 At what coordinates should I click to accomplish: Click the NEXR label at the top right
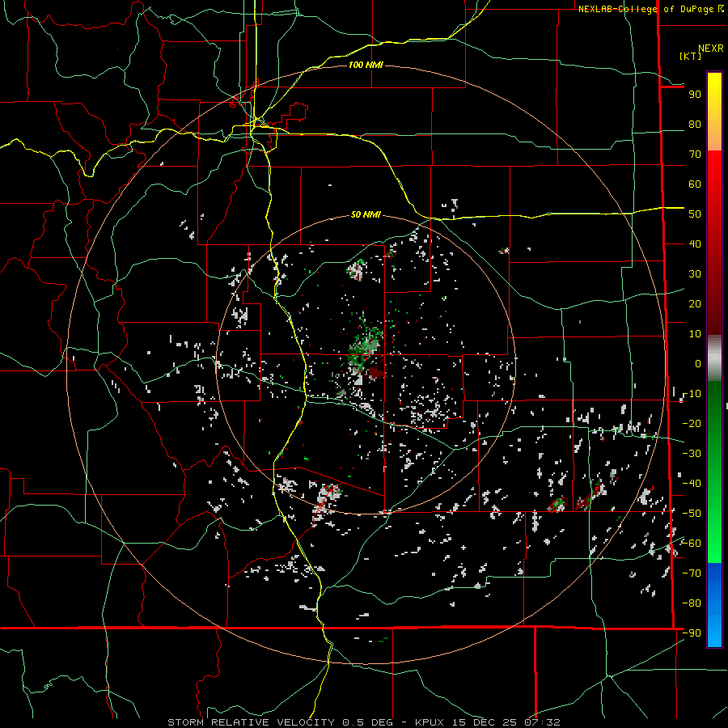click(x=711, y=49)
